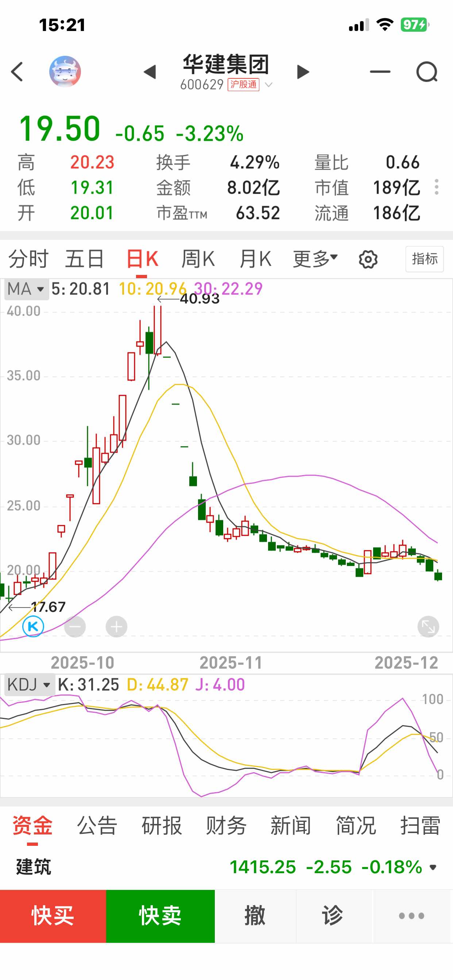
Task: Tap the 快卖 quick sell button
Action: tap(160, 916)
